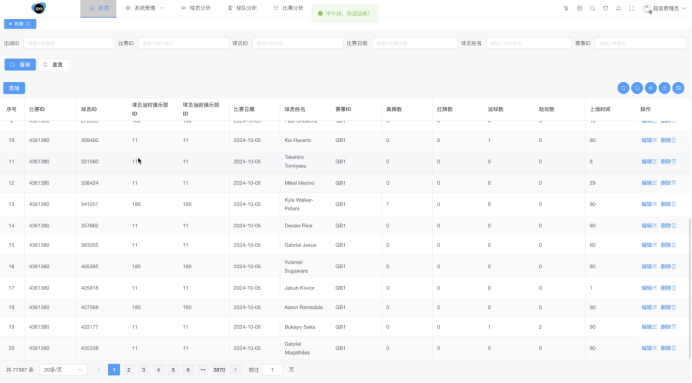Edit the Kai Havertz row
Screen dimensions: 692x383
(649, 140)
